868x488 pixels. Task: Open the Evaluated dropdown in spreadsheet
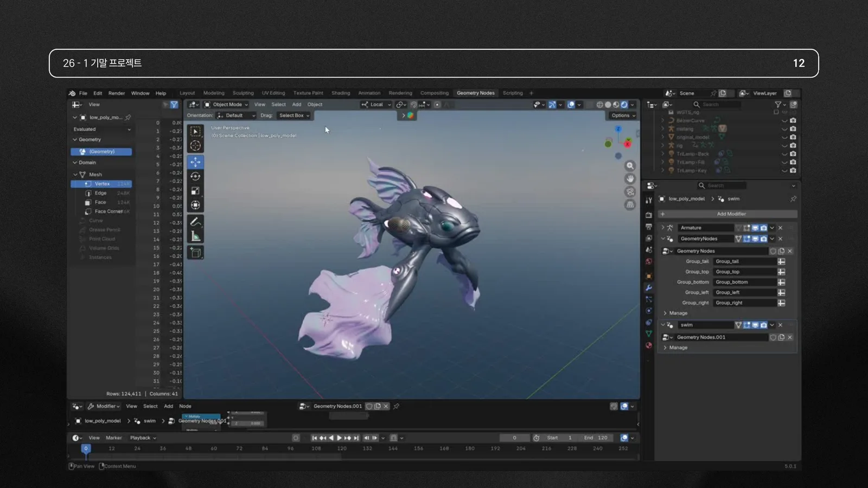[x=101, y=129]
